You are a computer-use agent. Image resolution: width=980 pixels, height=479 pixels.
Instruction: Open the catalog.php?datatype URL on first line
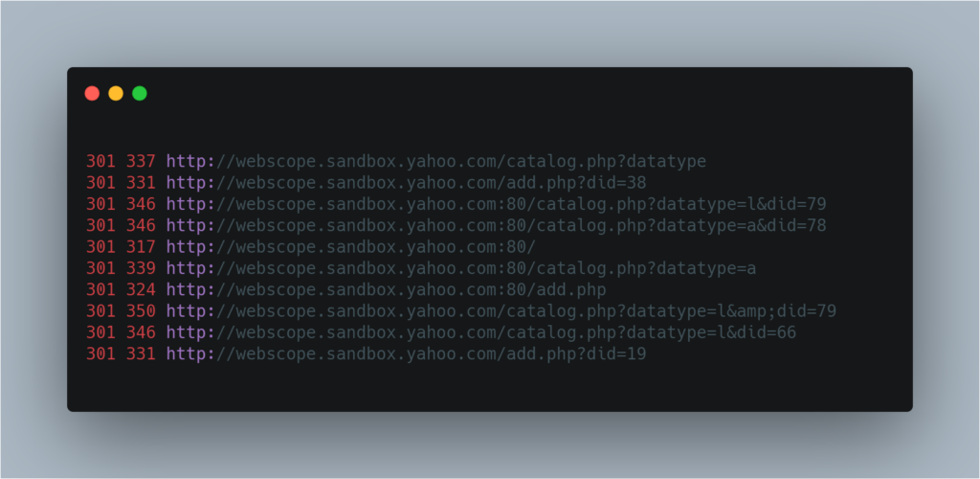click(x=436, y=161)
